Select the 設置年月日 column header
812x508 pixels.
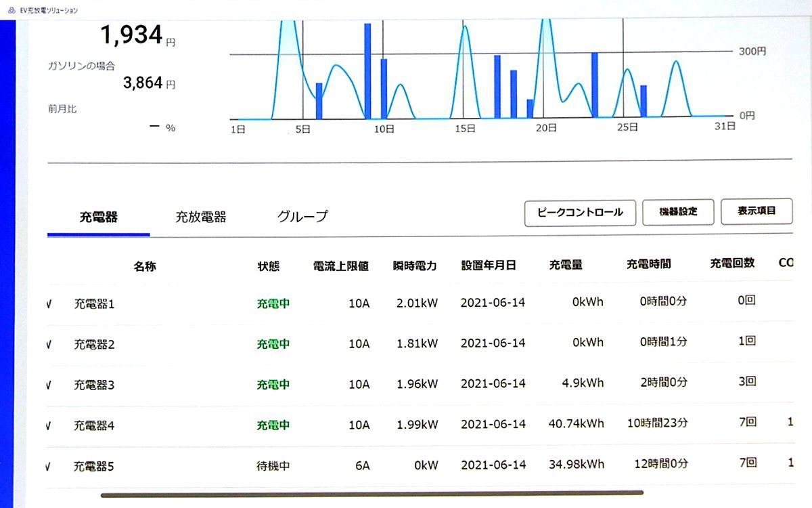(489, 265)
